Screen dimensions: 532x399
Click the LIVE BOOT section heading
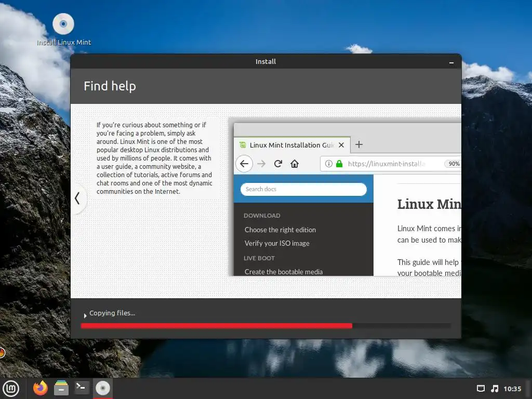[x=259, y=258]
